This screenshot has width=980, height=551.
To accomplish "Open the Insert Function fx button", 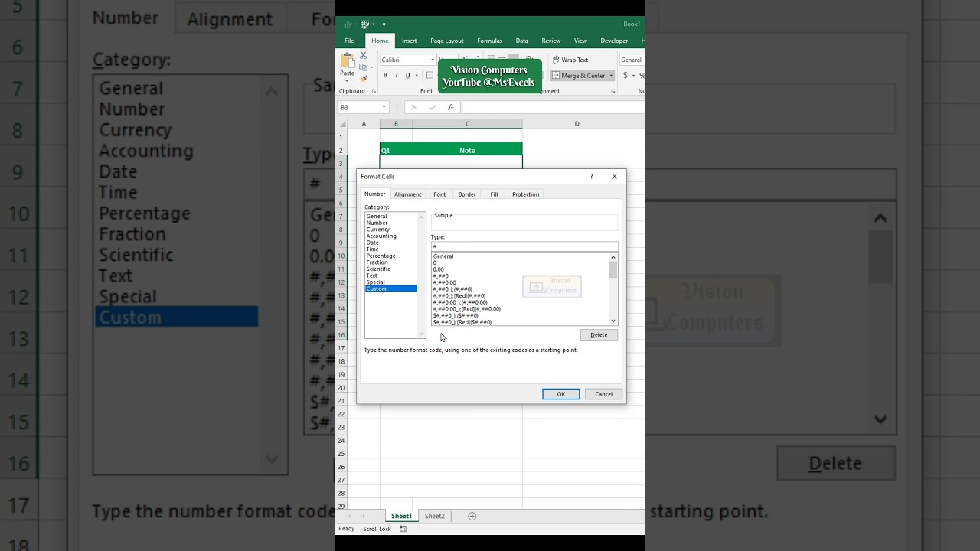I will pyautogui.click(x=450, y=107).
